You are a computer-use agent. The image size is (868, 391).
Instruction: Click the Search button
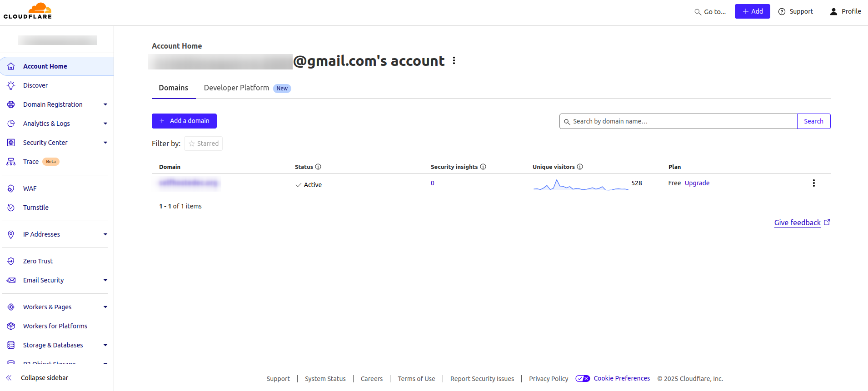(813, 121)
